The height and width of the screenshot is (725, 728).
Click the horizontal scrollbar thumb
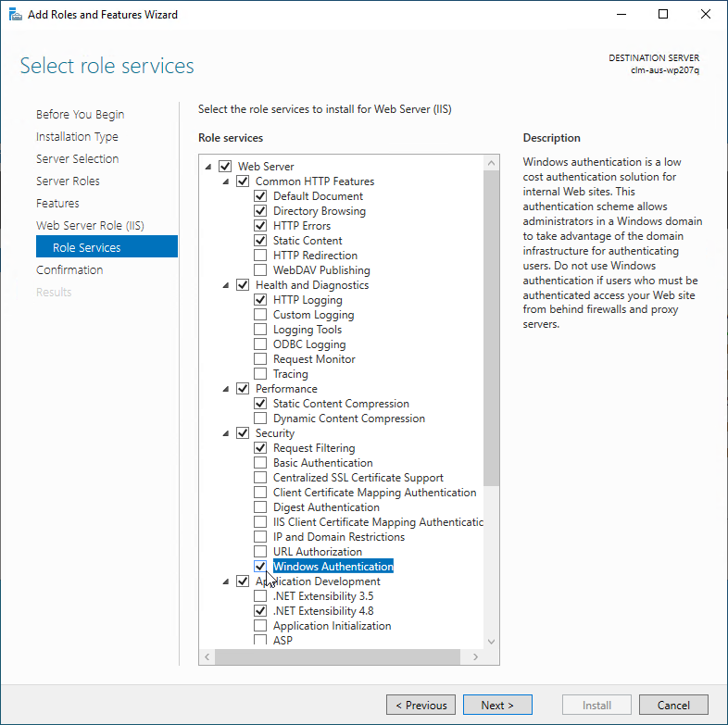[337, 656]
